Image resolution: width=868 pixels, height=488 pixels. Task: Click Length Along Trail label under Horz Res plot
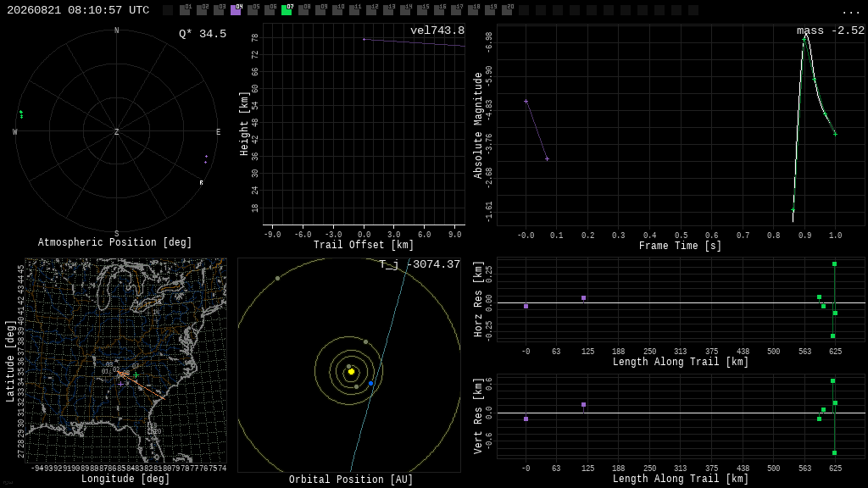(681, 362)
